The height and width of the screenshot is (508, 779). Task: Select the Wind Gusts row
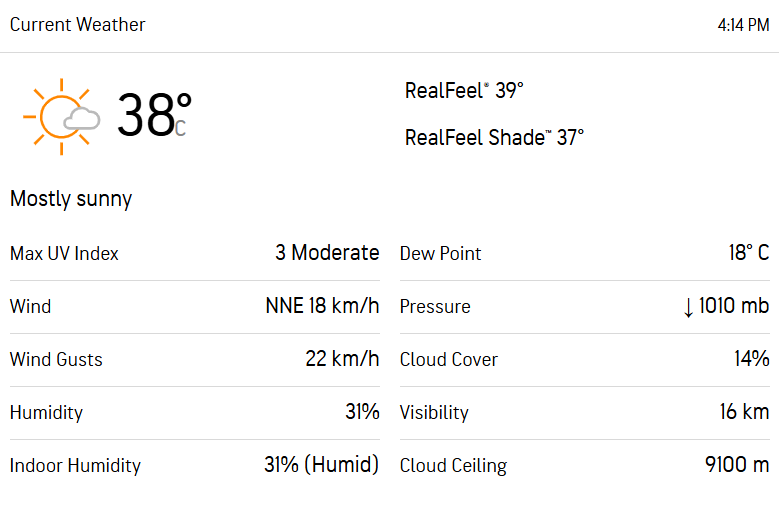click(194, 360)
